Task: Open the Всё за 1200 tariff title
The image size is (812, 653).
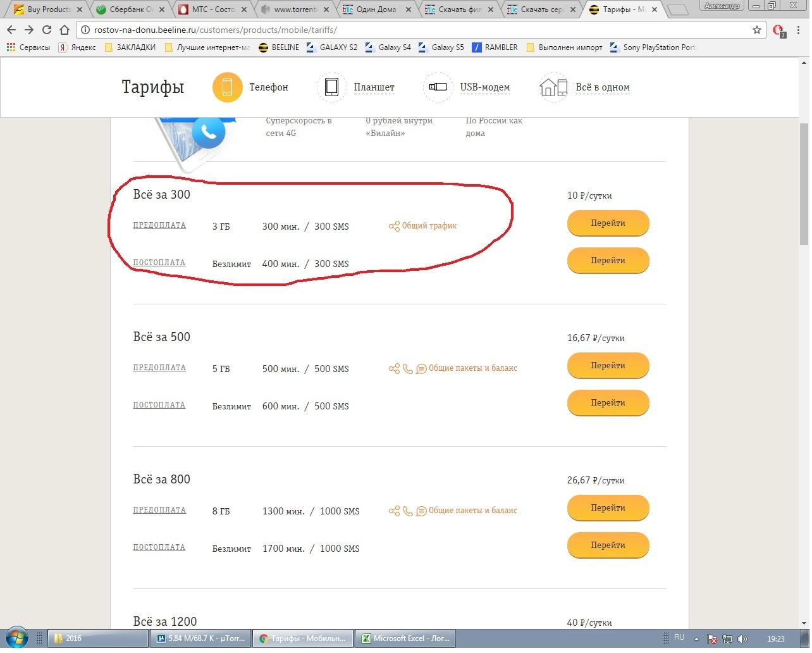Action: (165, 622)
